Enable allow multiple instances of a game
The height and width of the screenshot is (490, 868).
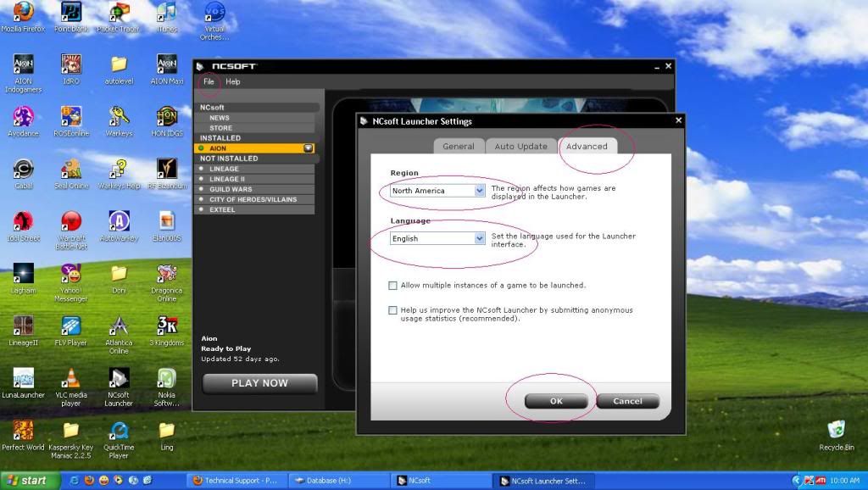click(393, 286)
